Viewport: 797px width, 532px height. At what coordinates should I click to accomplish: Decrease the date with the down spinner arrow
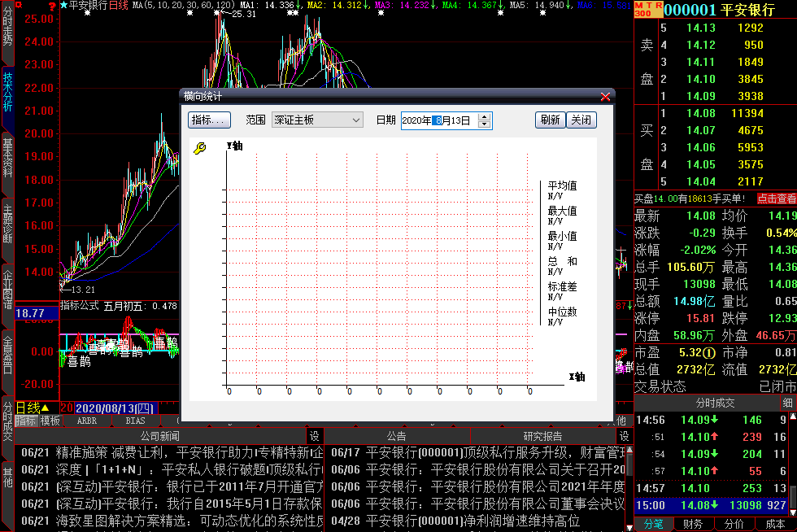tap(485, 124)
